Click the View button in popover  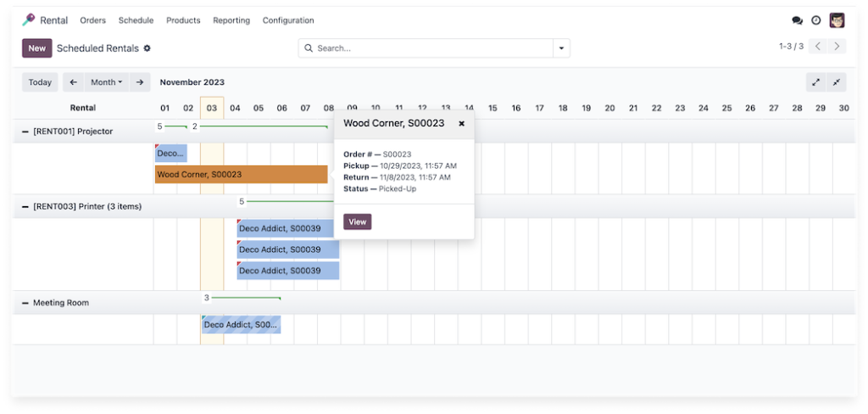[x=358, y=221]
